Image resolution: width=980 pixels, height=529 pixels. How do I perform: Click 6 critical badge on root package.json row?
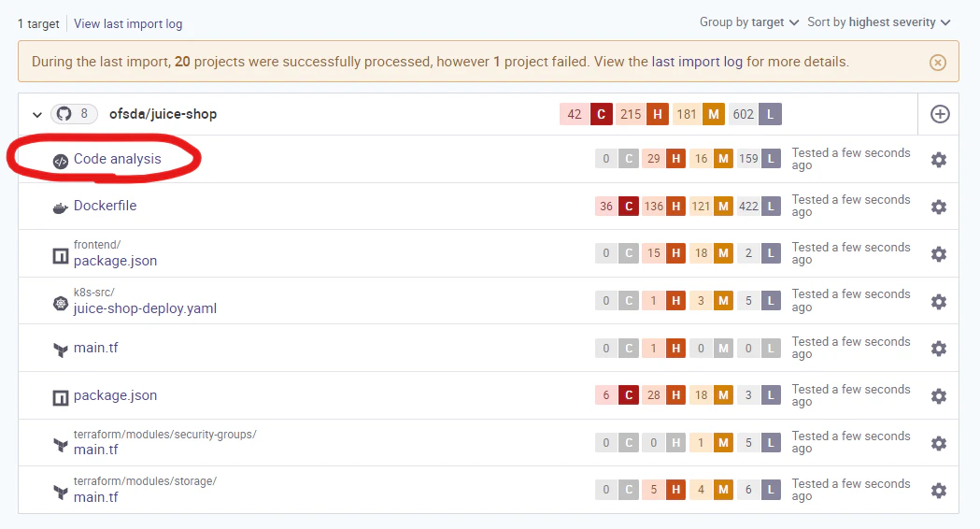click(617, 395)
